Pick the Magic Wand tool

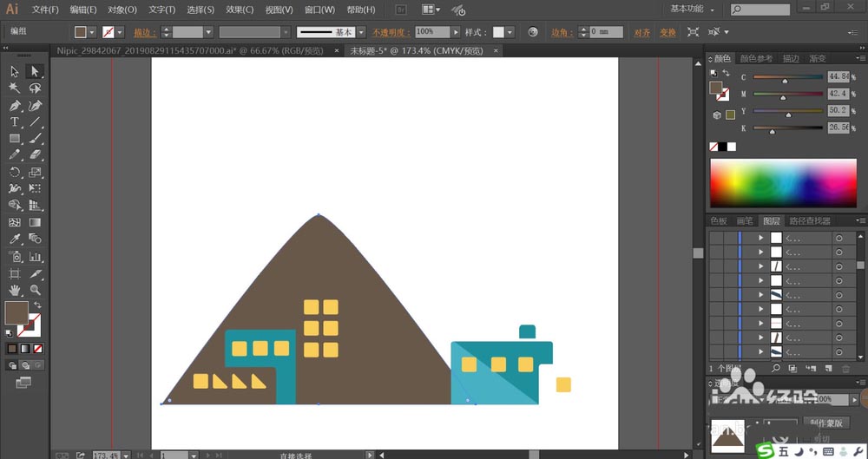[x=15, y=88]
